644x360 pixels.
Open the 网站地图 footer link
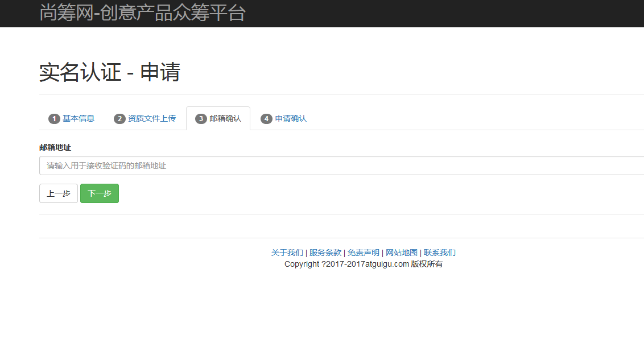click(402, 252)
